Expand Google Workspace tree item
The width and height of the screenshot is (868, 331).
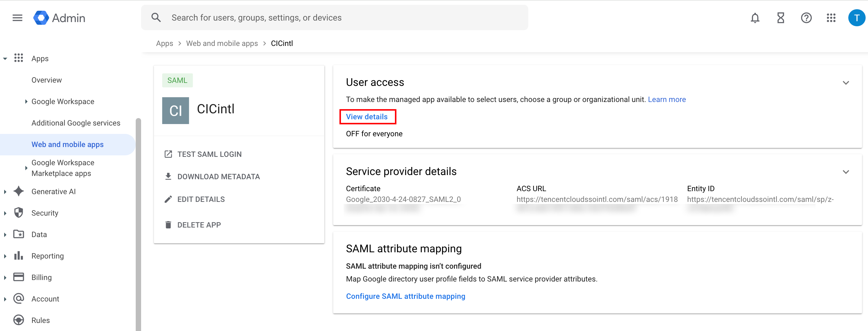point(26,101)
